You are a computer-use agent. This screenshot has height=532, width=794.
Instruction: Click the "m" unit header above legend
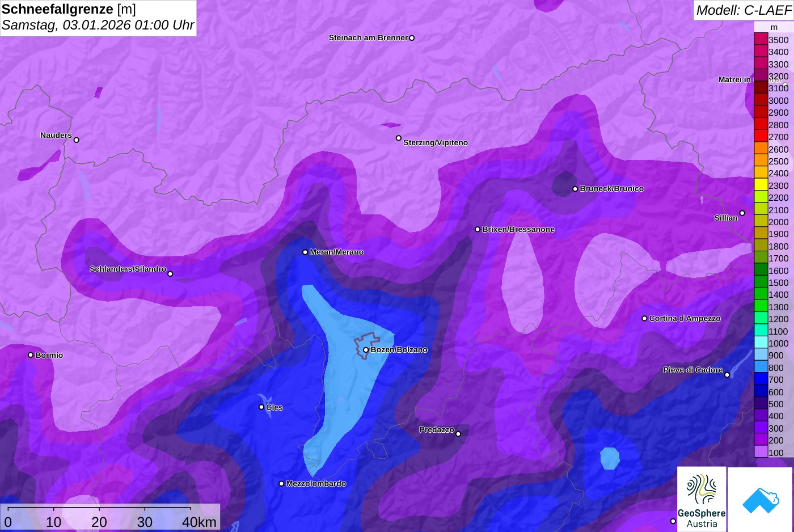point(774,27)
